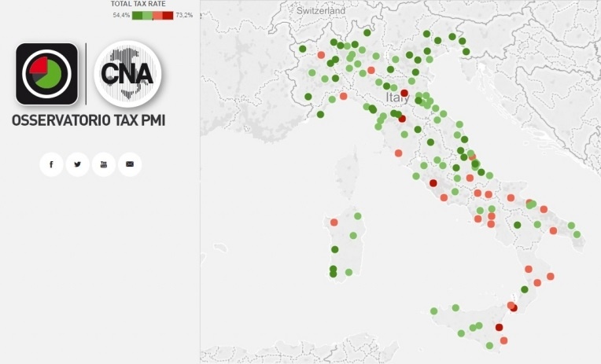The image size is (601, 364).
Task: Select the dark red legend swatch
Action: [x=168, y=15]
